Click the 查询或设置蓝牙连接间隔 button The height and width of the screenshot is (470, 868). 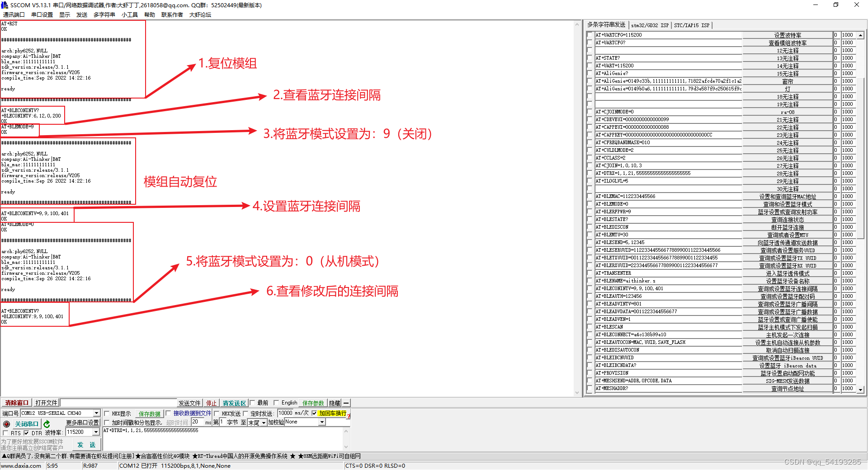[x=788, y=289]
